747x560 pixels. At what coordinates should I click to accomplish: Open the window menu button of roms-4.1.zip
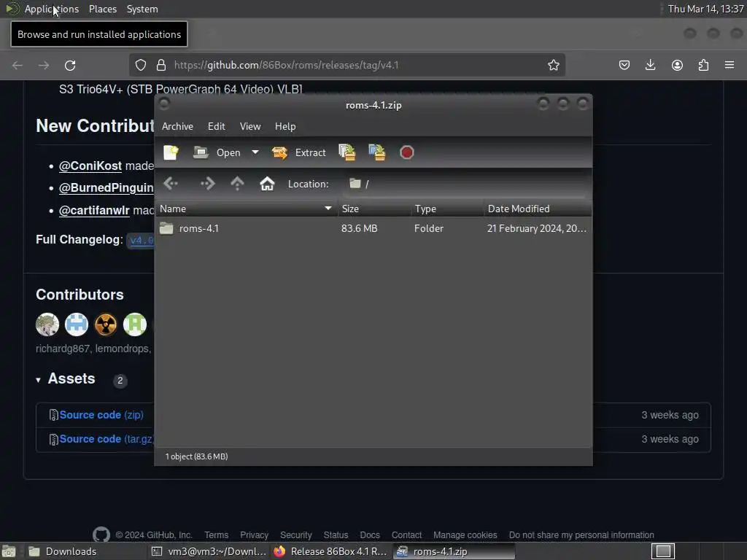(x=164, y=104)
